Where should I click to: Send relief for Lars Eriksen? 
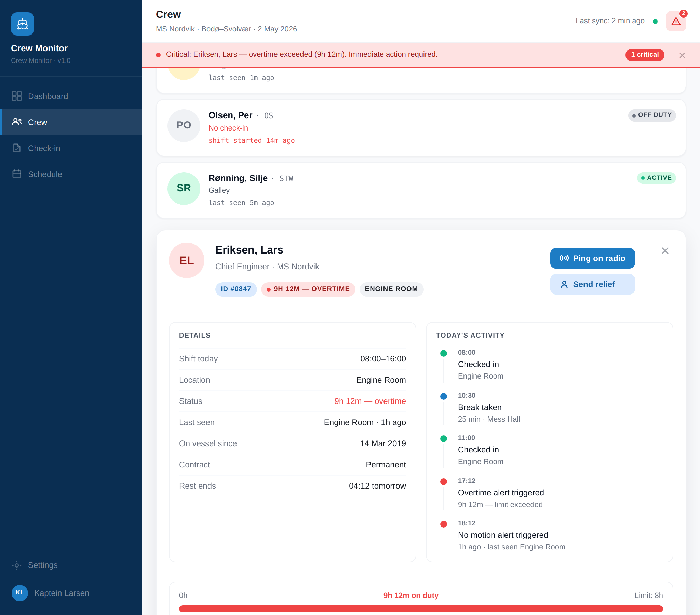tap(592, 284)
